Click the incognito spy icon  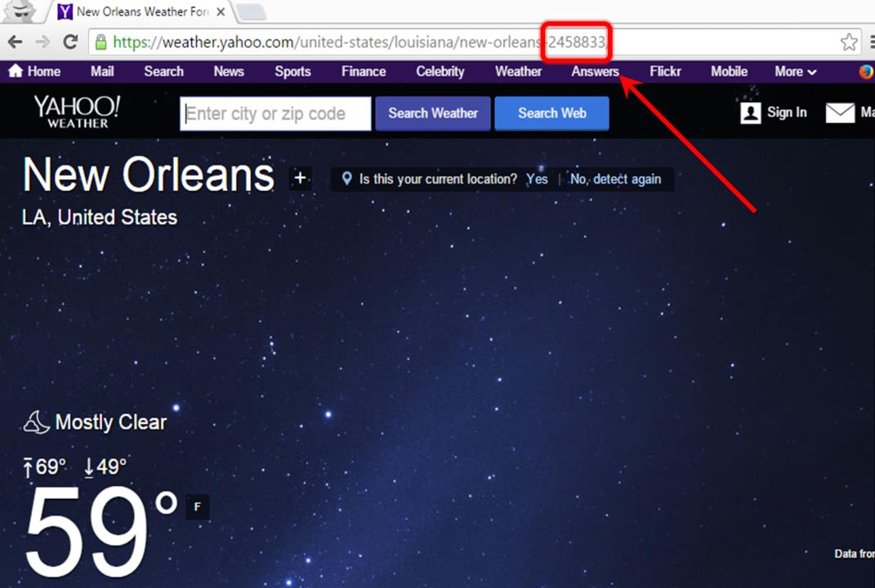21,11
